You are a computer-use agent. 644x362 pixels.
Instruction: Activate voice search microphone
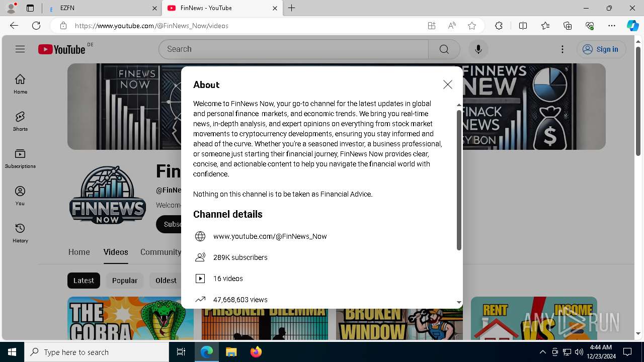478,49
